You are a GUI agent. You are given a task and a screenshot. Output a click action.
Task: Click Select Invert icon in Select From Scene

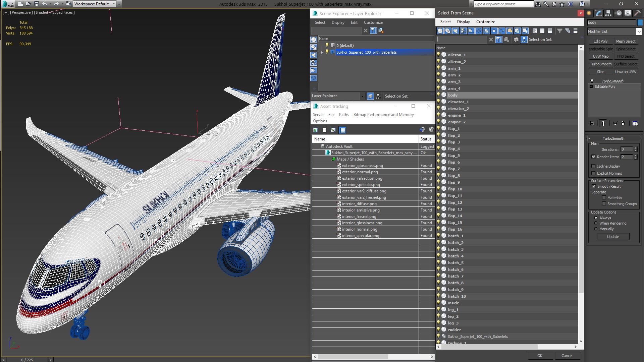(550, 31)
